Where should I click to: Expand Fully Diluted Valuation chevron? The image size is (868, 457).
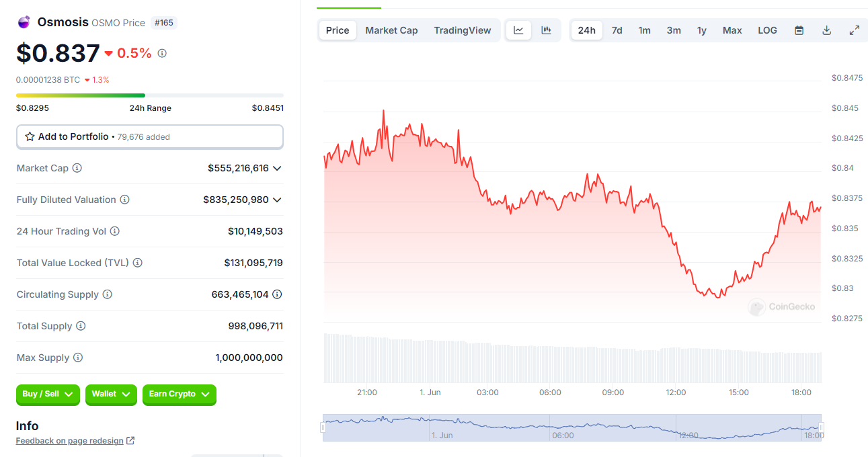277,200
